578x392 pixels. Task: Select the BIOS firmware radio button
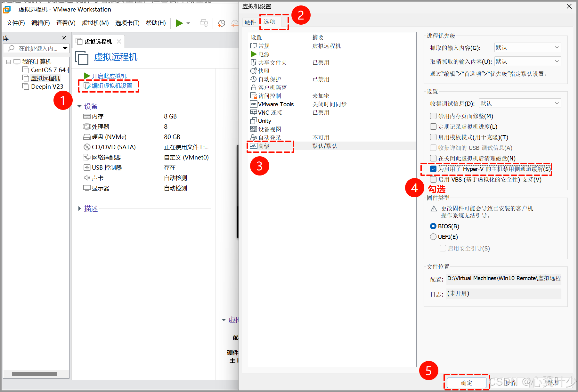point(433,226)
